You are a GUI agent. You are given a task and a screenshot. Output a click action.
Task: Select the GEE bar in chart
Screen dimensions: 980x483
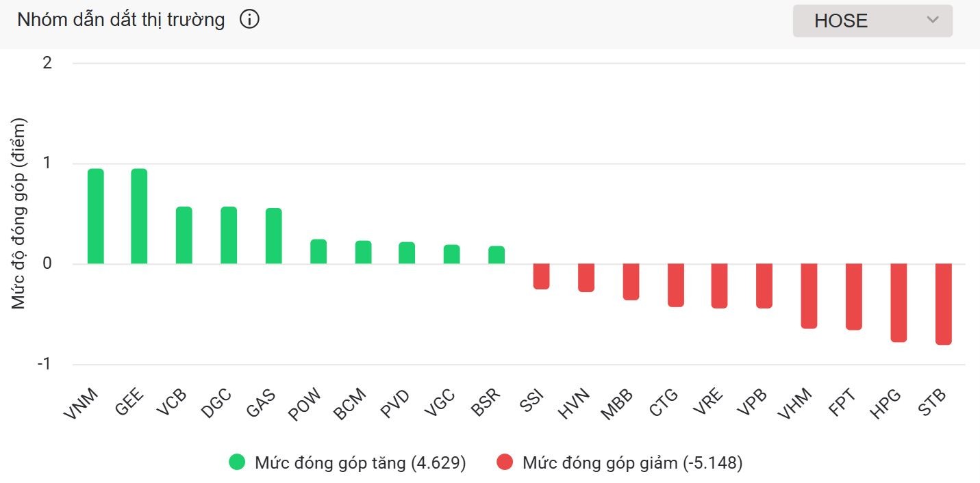[x=139, y=216]
